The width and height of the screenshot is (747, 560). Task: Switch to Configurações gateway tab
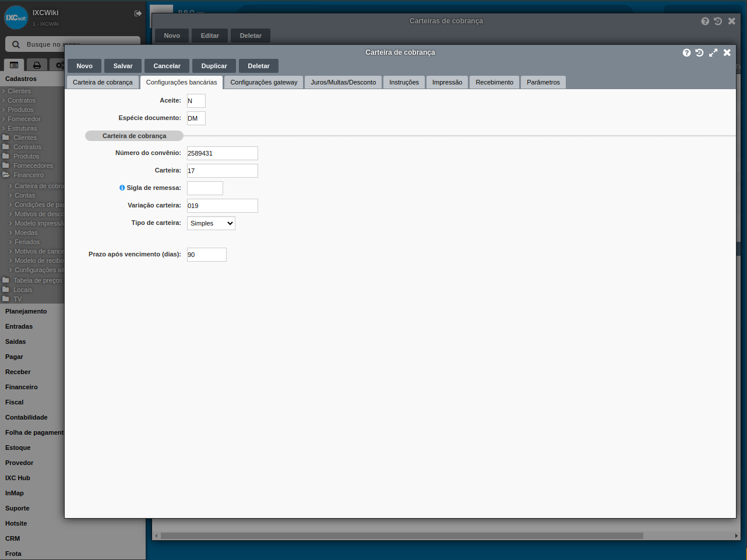(x=264, y=82)
